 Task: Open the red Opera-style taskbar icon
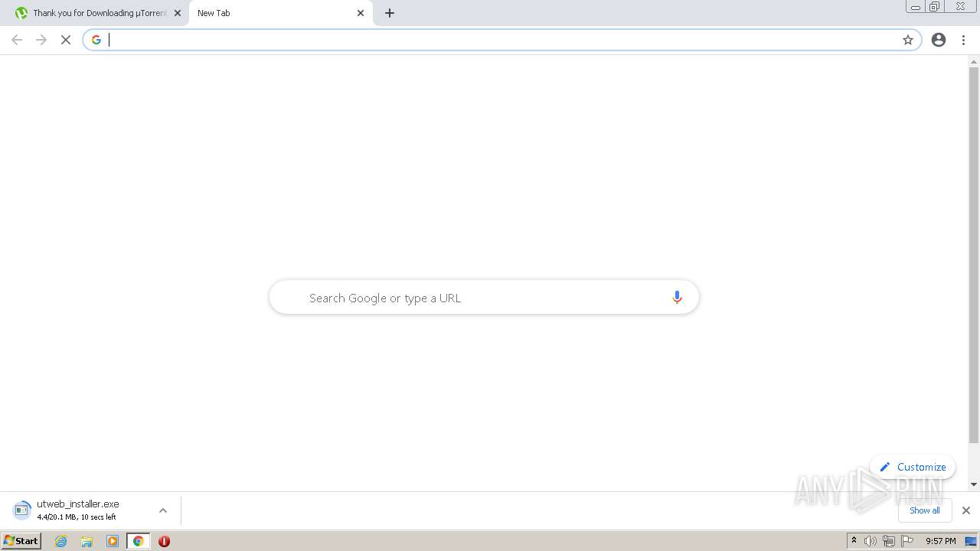(x=164, y=541)
